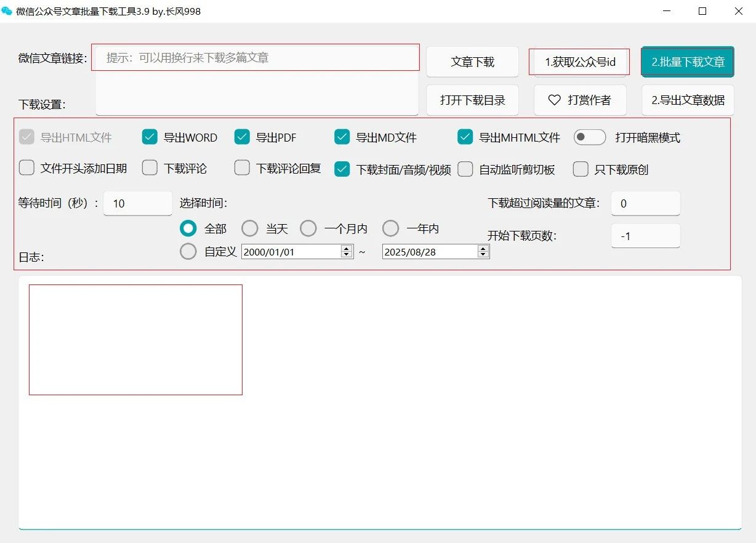The width and height of the screenshot is (756, 543).
Task: Click the 下载设置 label text
Action: 42,105
